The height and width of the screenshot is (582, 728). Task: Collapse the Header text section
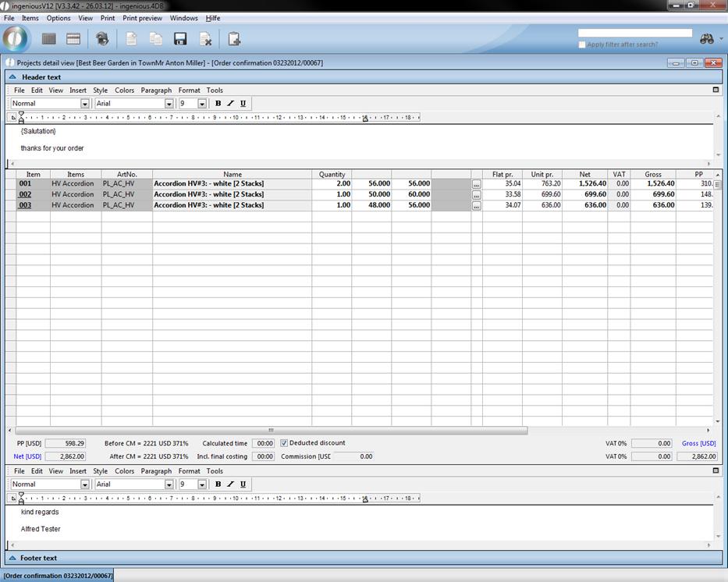tap(12, 77)
